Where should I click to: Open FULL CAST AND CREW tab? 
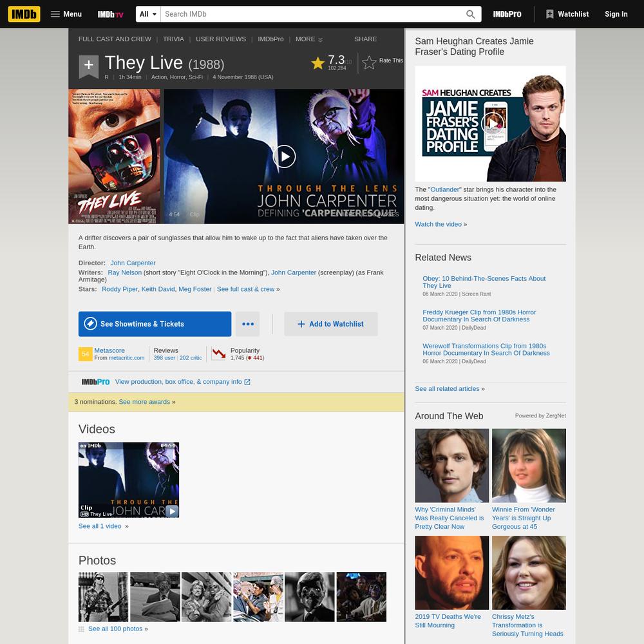pos(115,39)
